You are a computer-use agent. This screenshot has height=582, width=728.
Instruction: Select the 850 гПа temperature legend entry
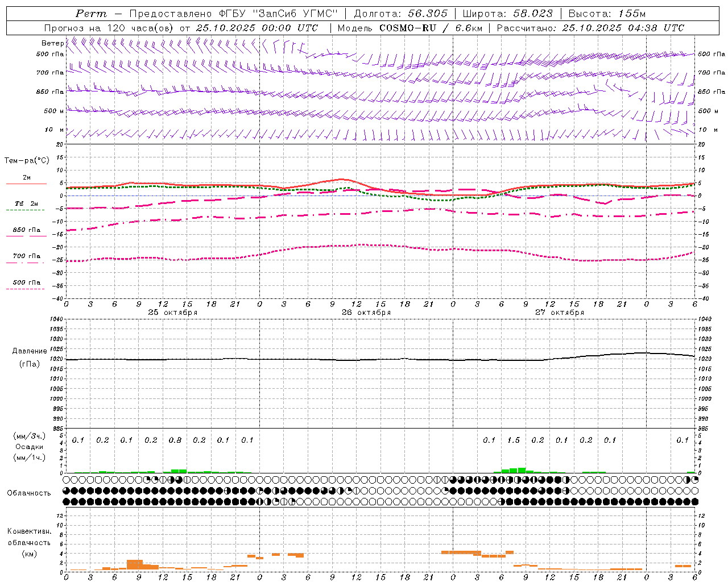26,230
